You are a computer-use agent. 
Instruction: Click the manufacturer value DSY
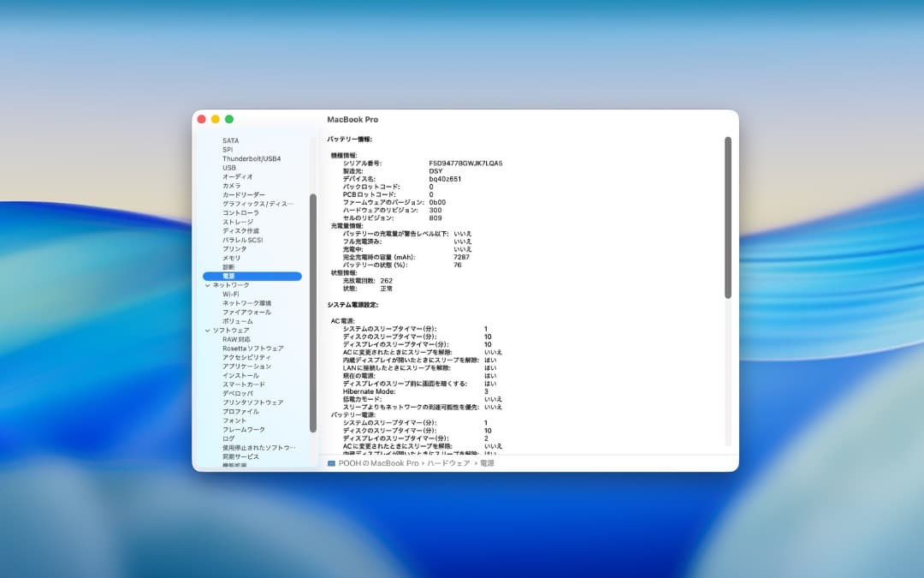[435, 171]
